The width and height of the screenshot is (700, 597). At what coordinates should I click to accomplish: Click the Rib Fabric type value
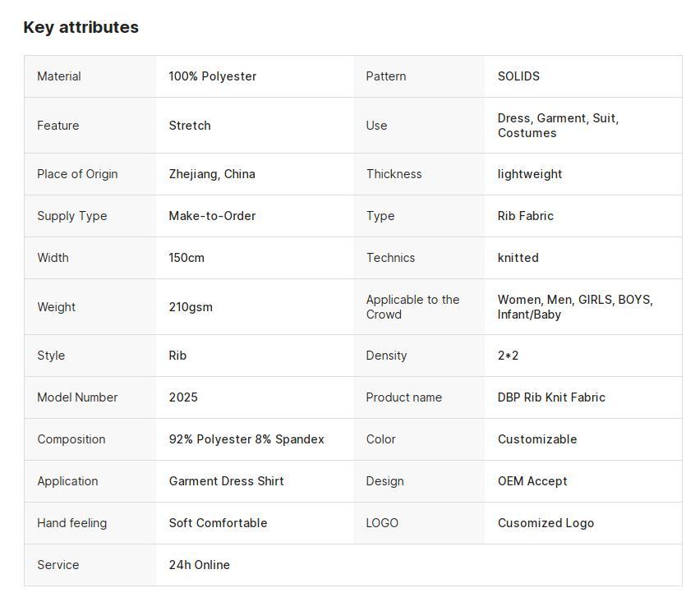(x=526, y=216)
